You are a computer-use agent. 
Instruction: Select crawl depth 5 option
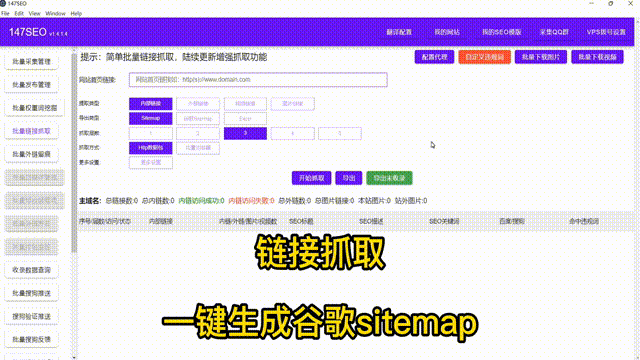340,133
